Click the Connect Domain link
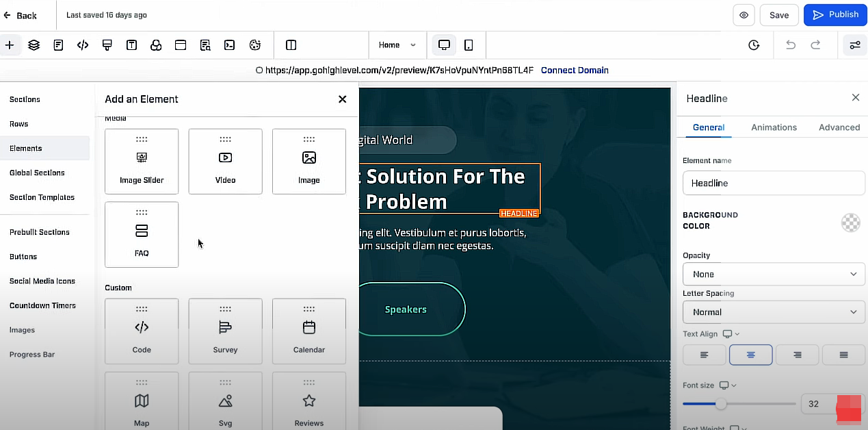Screen dimensions: 868x430 tap(574, 70)
